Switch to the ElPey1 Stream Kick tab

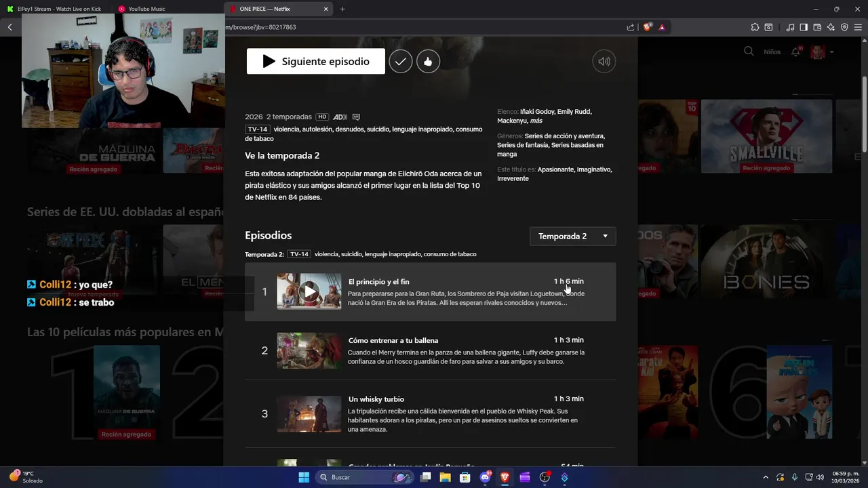(x=56, y=9)
